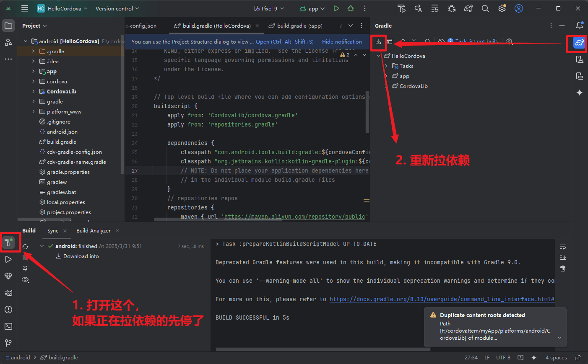Select gradle.properties file in Project tree
Screen dimensions: 588x364
click(68, 172)
